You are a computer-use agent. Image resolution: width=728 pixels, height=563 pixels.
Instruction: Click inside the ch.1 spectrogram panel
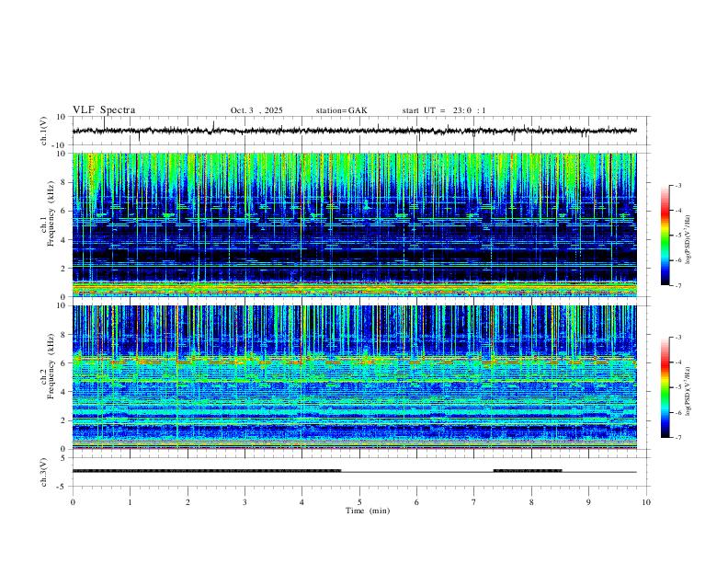(x=354, y=224)
